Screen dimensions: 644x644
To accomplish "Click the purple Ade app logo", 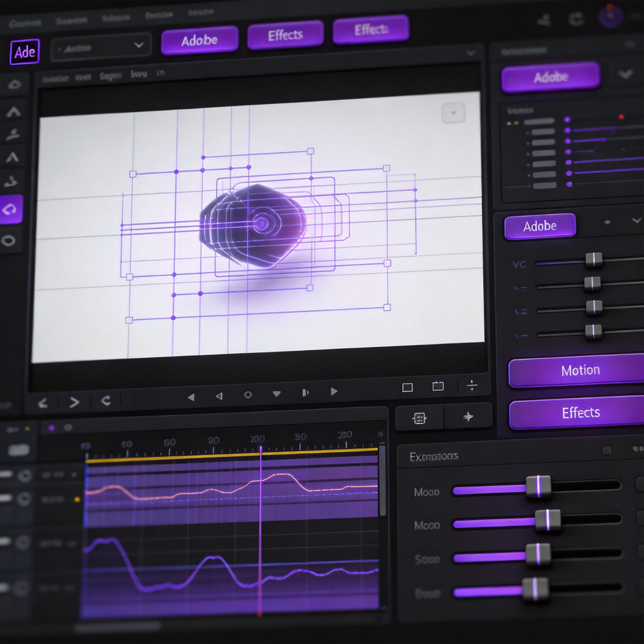I will pos(25,52).
